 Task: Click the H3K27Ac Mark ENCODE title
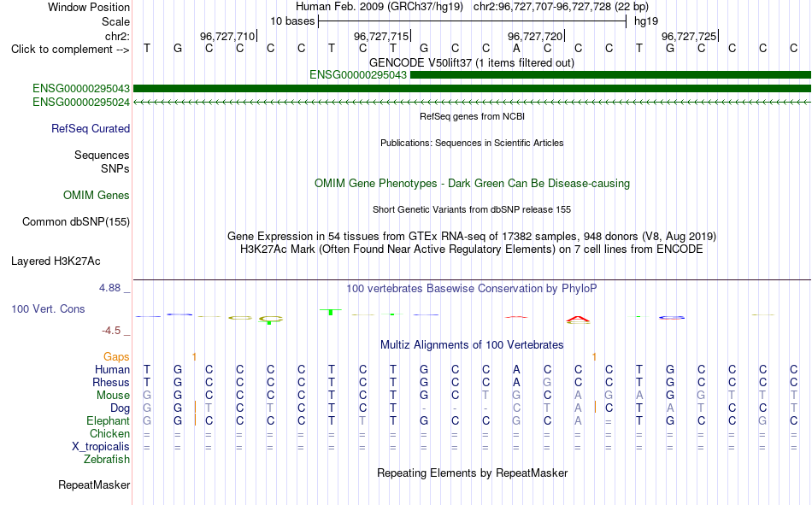[x=472, y=250]
